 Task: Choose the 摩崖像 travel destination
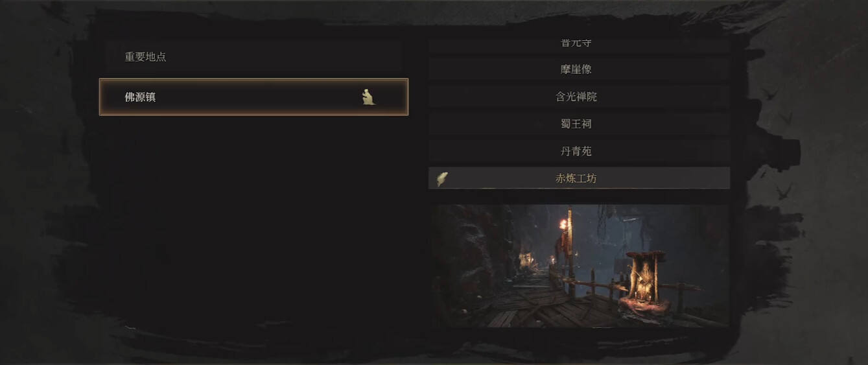(x=579, y=69)
